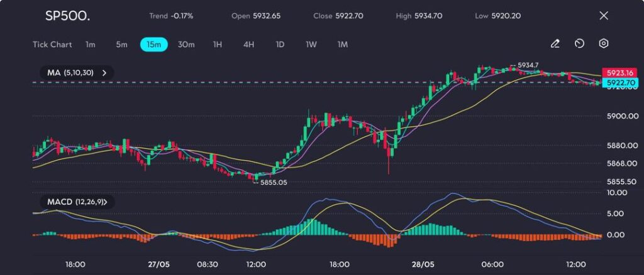This screenshot has width=644, height=275.
Task: Click the cyan 5922.70 price tag
Action: 616,82
